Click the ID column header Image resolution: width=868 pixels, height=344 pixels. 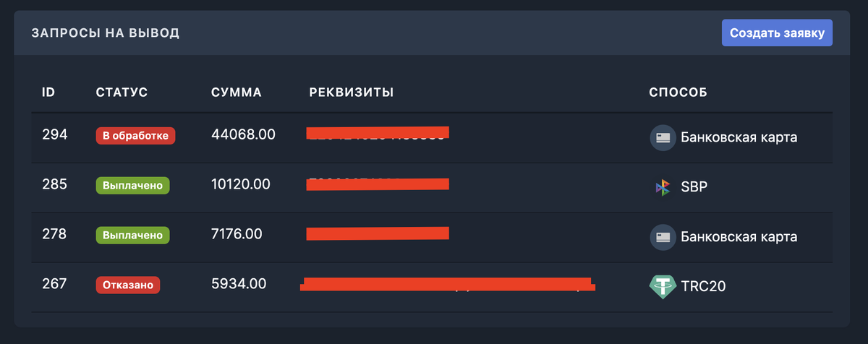tap(48, 92)
